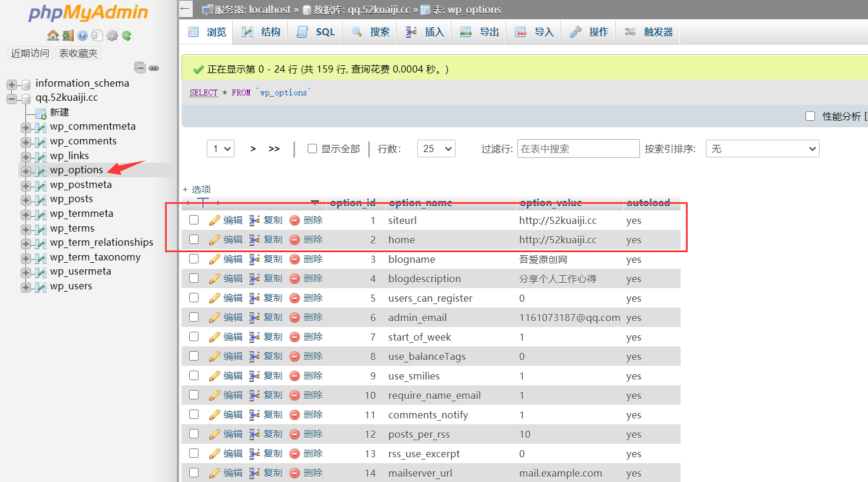Reload navigation panel with green refresh icon
Image resolution: width=868 pixels, height=482 pixels.
click(x=127, y=35)
